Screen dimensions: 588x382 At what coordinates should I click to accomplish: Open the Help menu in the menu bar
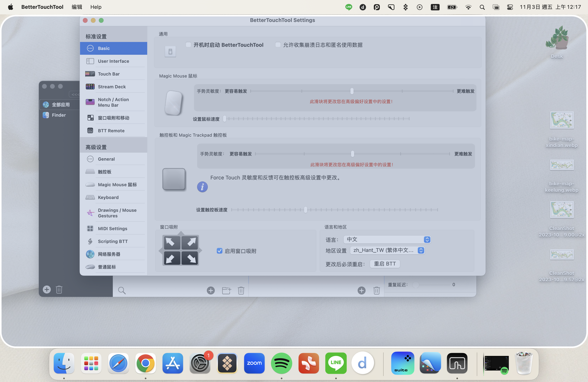click(x=96, y=7)
